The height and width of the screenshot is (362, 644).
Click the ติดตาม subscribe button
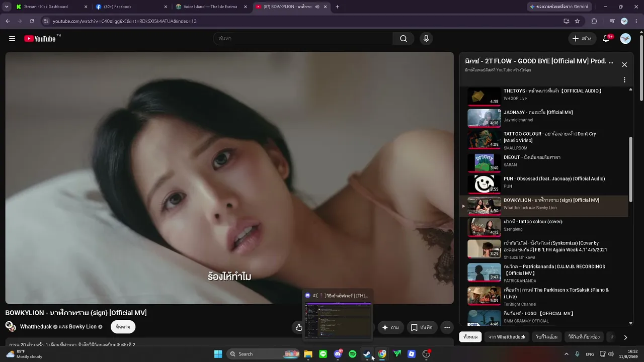pyautogui.click(x=123, y=327)
